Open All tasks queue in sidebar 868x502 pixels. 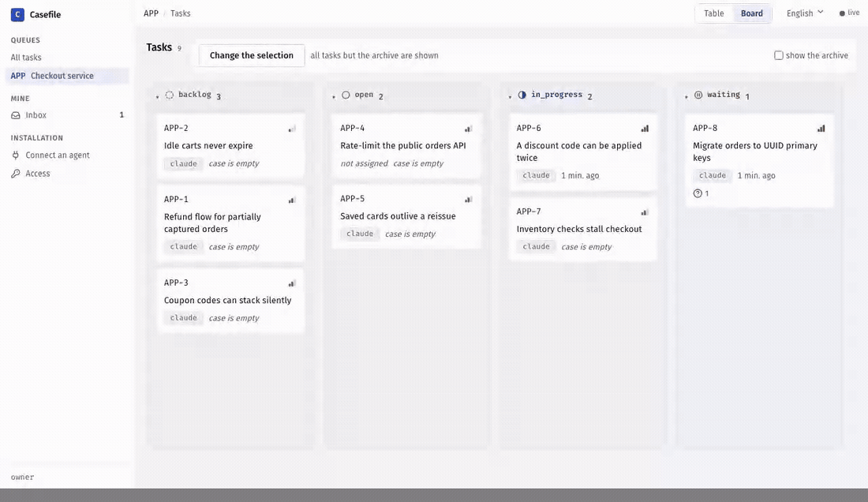pyautogui.click(x=67, y=58)
